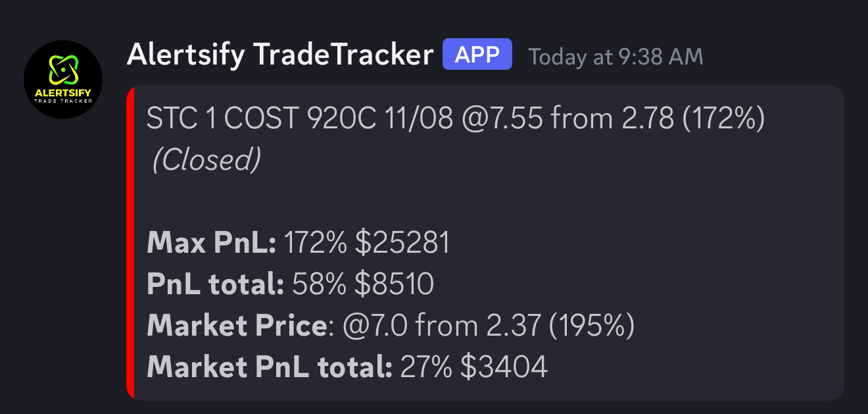Click the bold Market PnL total label

(x=270, y=367)
